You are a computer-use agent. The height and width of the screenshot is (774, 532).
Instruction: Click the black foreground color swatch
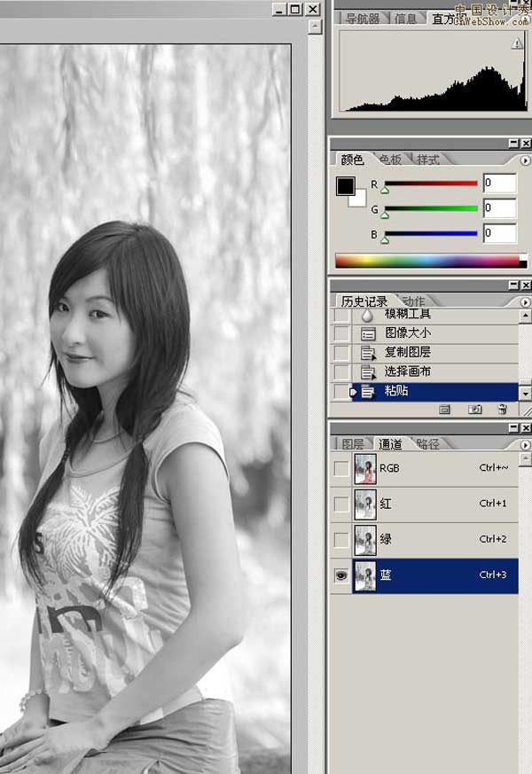345,187
